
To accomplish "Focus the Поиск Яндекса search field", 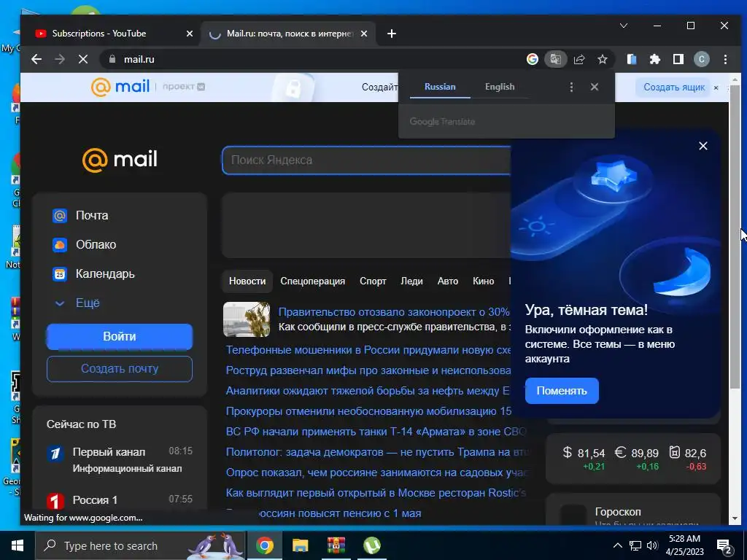I will 366,160.
